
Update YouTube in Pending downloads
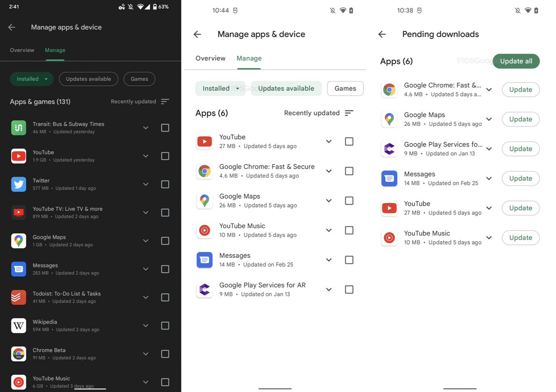click(x=520, y=208)
